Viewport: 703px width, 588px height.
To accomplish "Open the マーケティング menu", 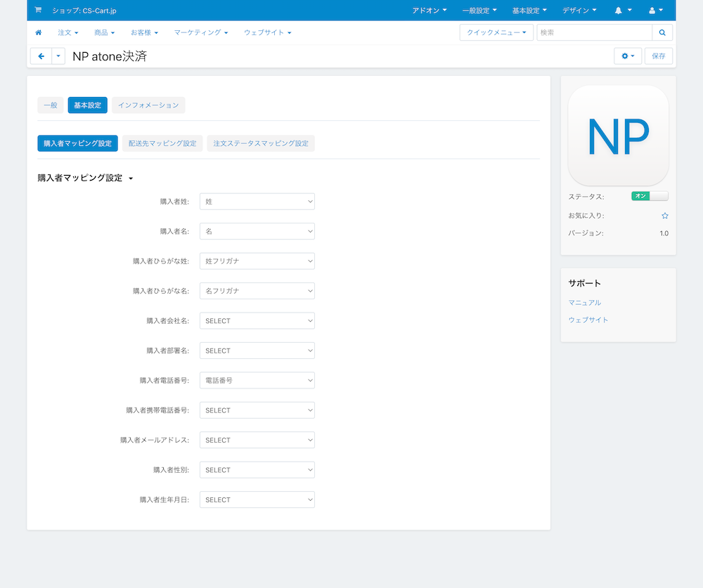I will (201, 32).
